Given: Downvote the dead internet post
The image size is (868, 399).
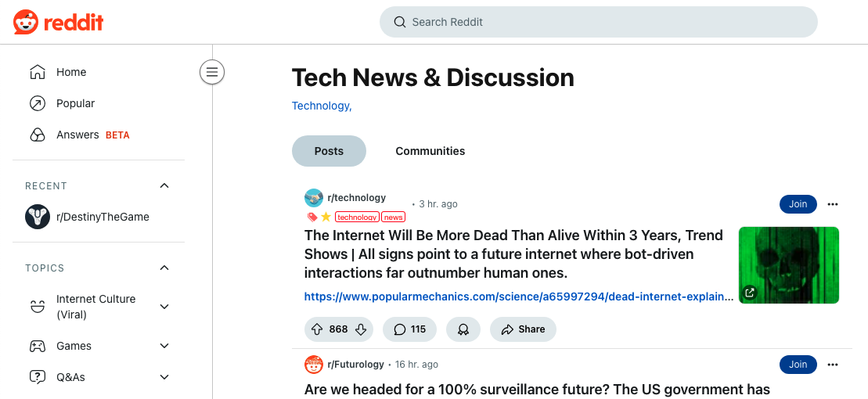Looking at the screenshot, I should (x=361, y=329).
